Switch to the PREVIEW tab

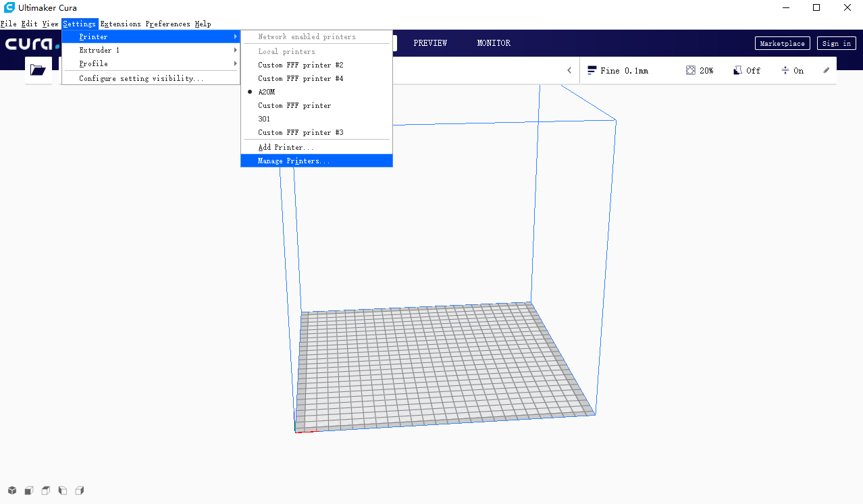(x=430, y=43)
